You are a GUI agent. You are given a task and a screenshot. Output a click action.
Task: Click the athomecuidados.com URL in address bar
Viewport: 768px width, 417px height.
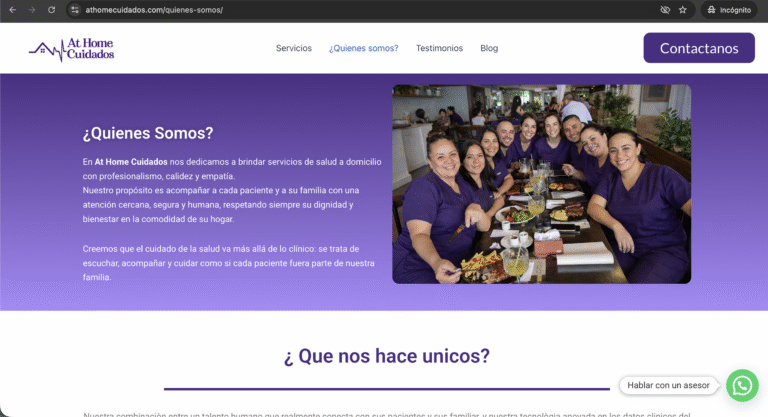154,10
